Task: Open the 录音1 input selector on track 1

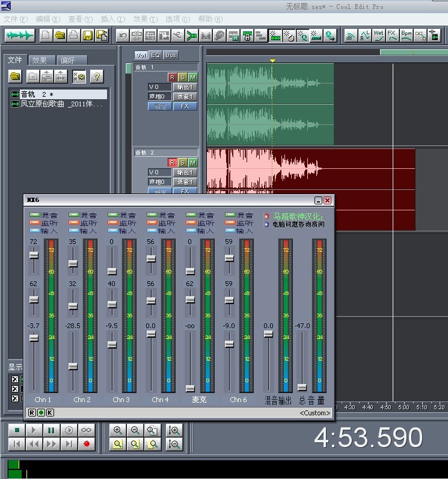Action: [x=185, y=97]
